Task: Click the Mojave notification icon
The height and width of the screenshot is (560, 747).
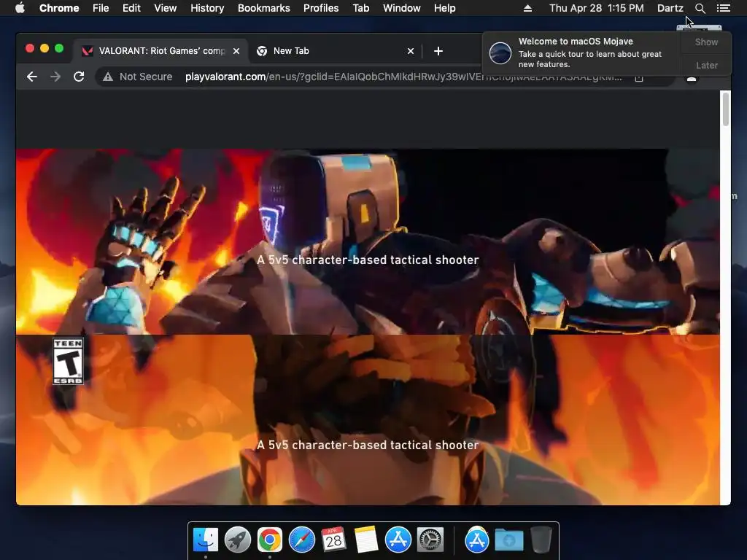Action: 500,52
